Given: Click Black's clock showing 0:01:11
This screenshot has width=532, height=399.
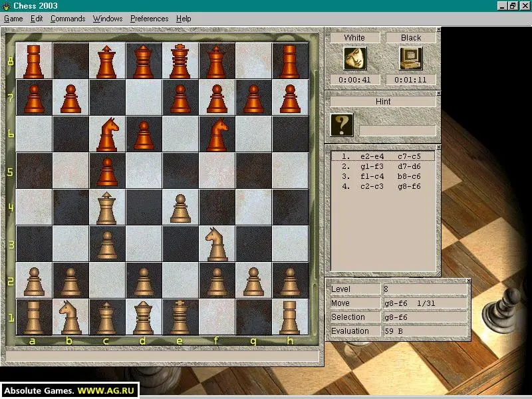Looking at the screenshot, I should click(411, 80).
